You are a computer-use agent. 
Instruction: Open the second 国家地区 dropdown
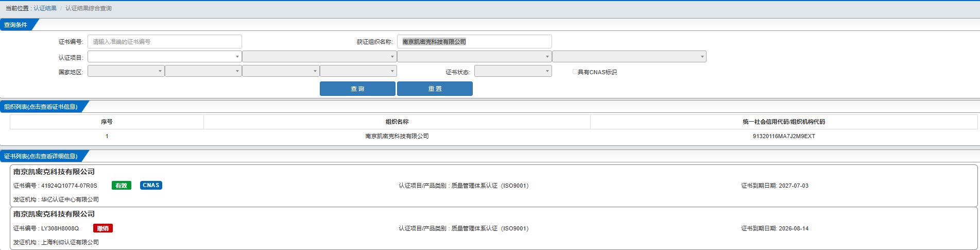click(x=203, y=71)
